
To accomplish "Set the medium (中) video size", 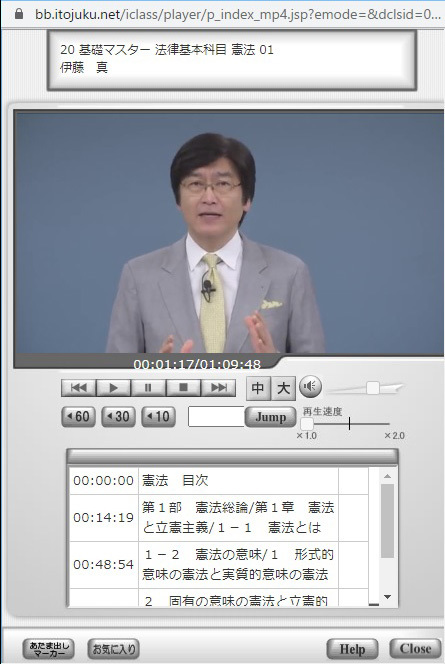I will (258, 388).
